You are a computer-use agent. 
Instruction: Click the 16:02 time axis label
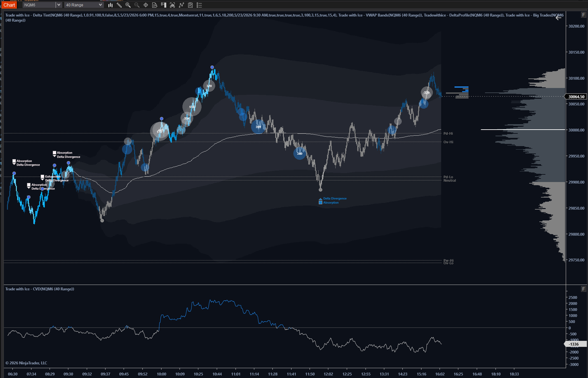tap(440, 374)
